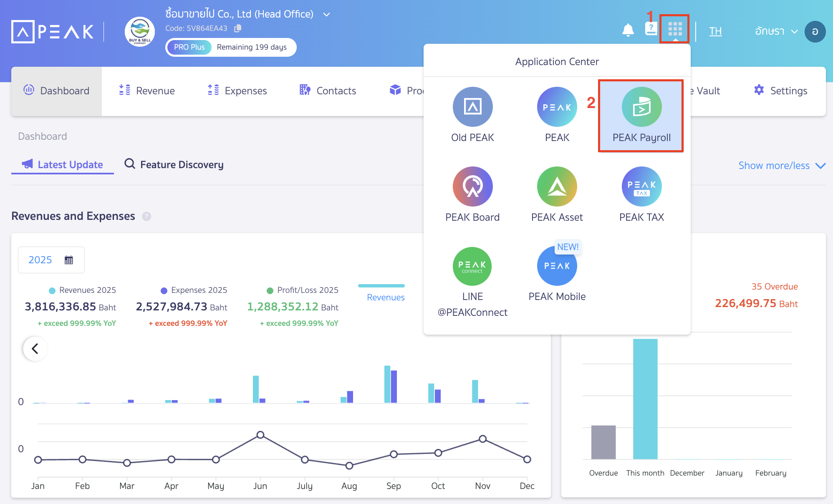The image size is (833, 504).
Task: Click the notification bell
Action: 628,30
